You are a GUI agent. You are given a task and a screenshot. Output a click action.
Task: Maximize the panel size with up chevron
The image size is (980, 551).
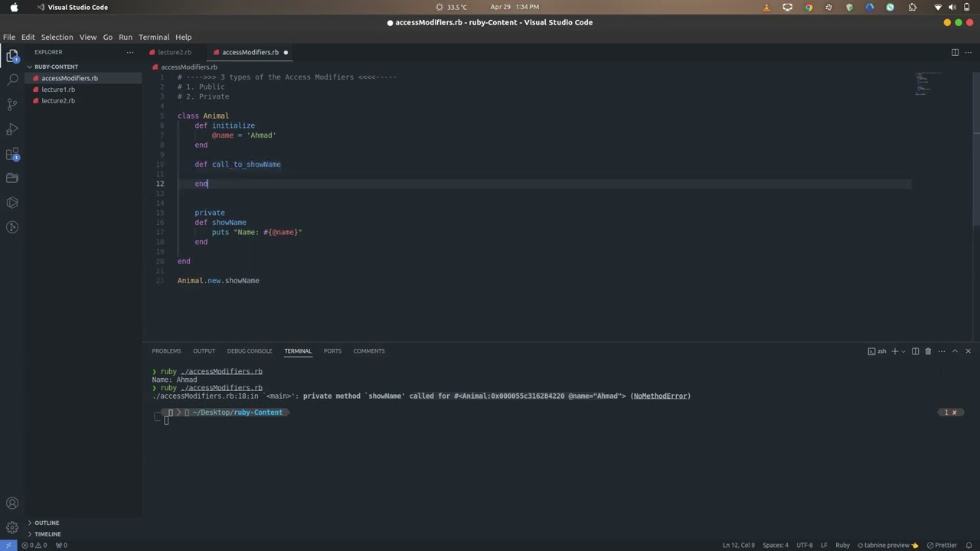[x=955, y=351]
